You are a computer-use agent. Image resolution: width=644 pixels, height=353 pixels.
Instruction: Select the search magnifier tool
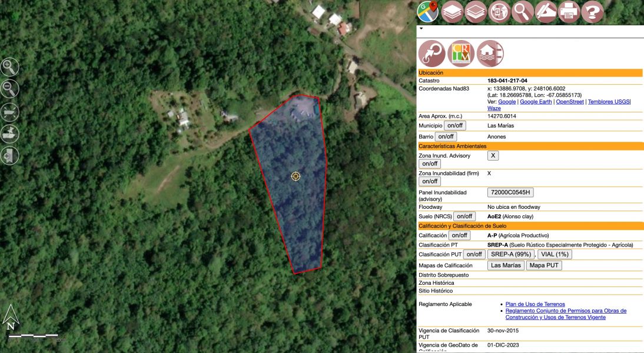[x=522, y=11]
